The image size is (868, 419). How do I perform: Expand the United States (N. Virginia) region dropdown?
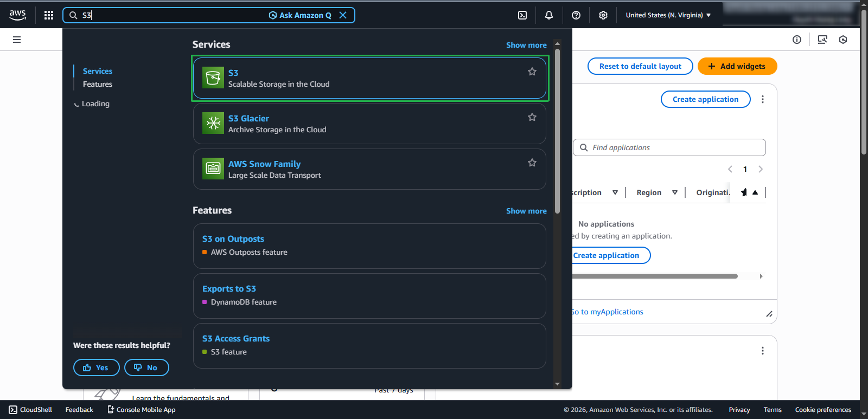pyautogui.click(x=668, y=15)
